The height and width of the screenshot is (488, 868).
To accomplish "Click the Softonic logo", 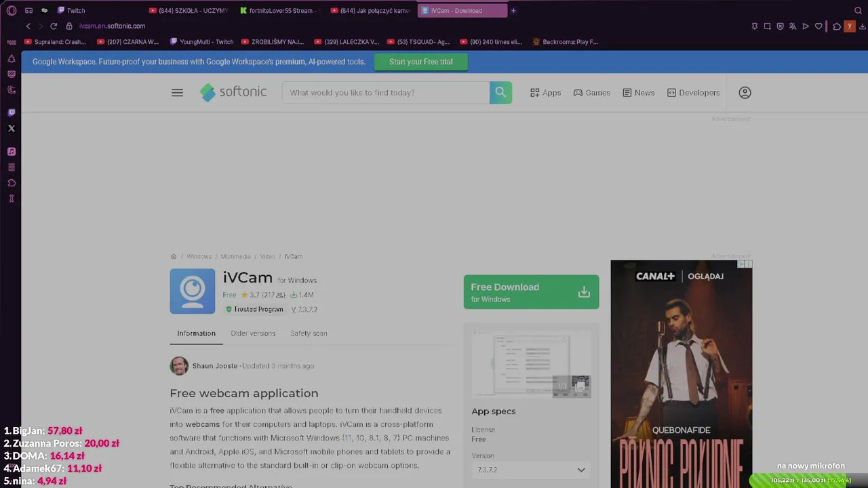I will 233,92.
